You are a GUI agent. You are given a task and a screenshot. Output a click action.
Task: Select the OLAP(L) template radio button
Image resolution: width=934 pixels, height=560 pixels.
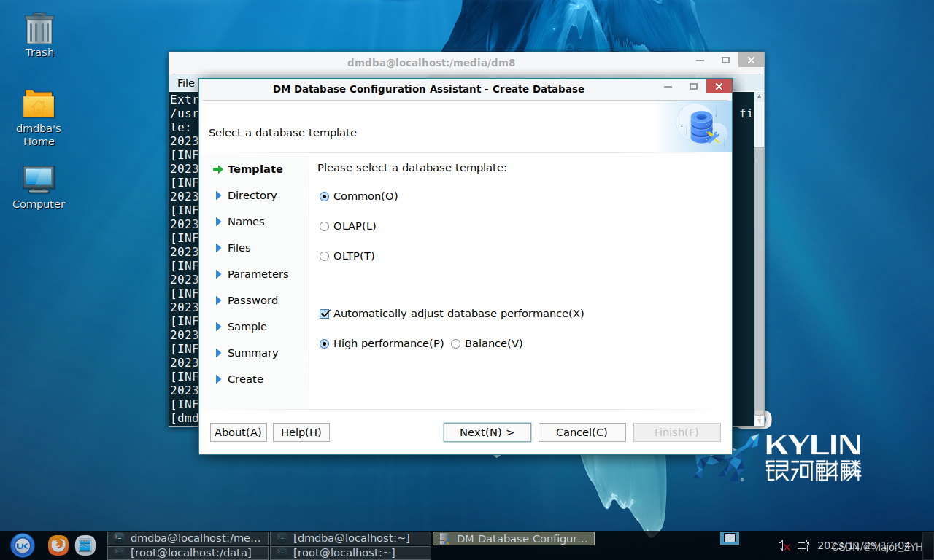(x=325, y=226)
